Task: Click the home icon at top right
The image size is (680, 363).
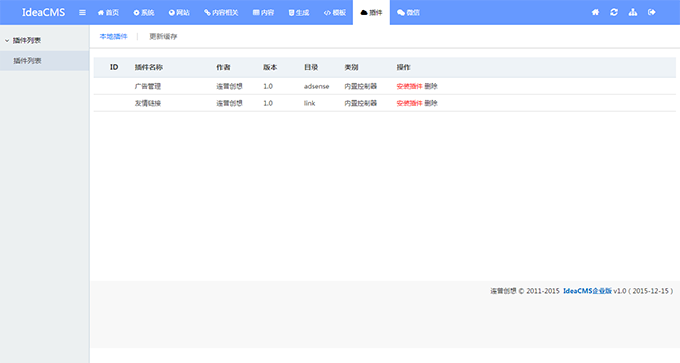Action: [595, 12]
